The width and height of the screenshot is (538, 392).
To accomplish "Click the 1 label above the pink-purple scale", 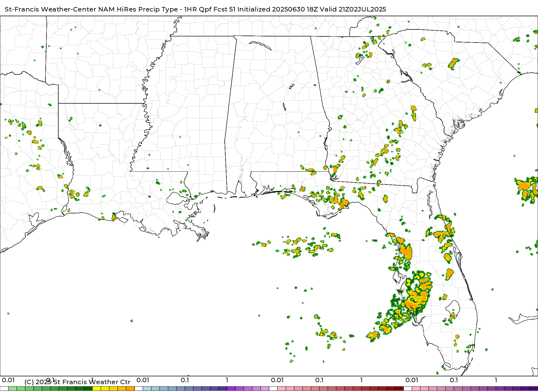I will point(496,380).
